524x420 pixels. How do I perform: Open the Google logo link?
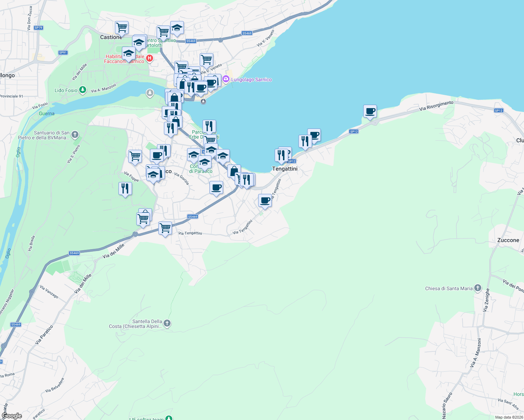click(x=12, y=415)
